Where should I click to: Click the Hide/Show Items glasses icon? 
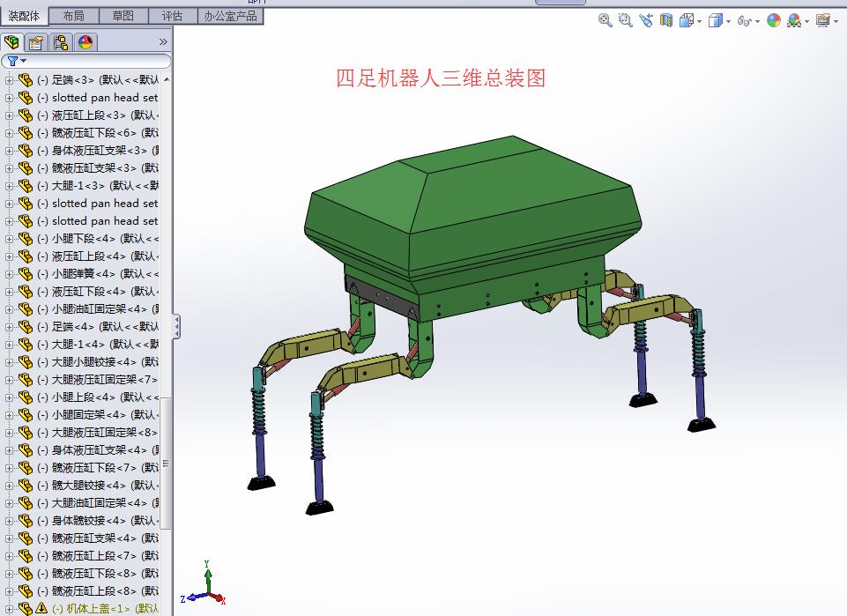[x=745, y=20]
